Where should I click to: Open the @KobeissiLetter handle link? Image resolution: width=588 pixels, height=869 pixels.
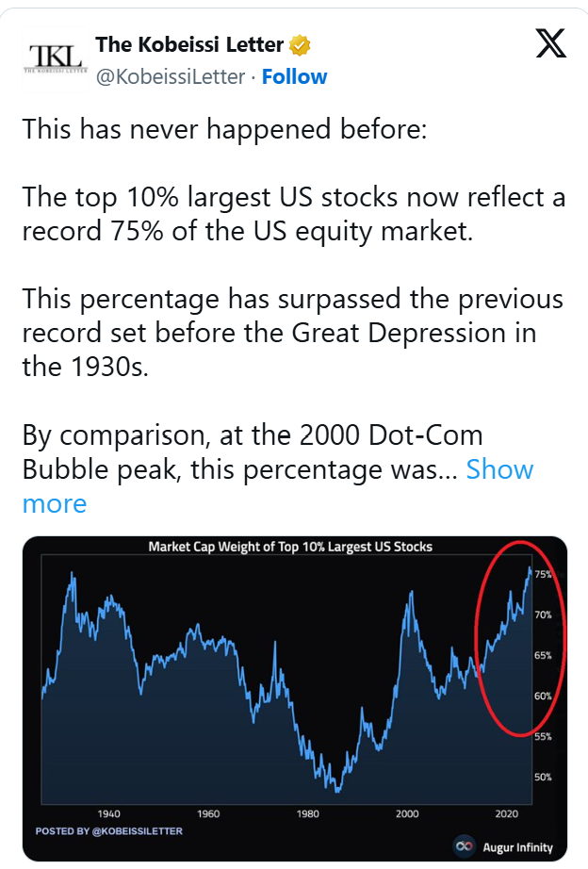tap(171, 76)
